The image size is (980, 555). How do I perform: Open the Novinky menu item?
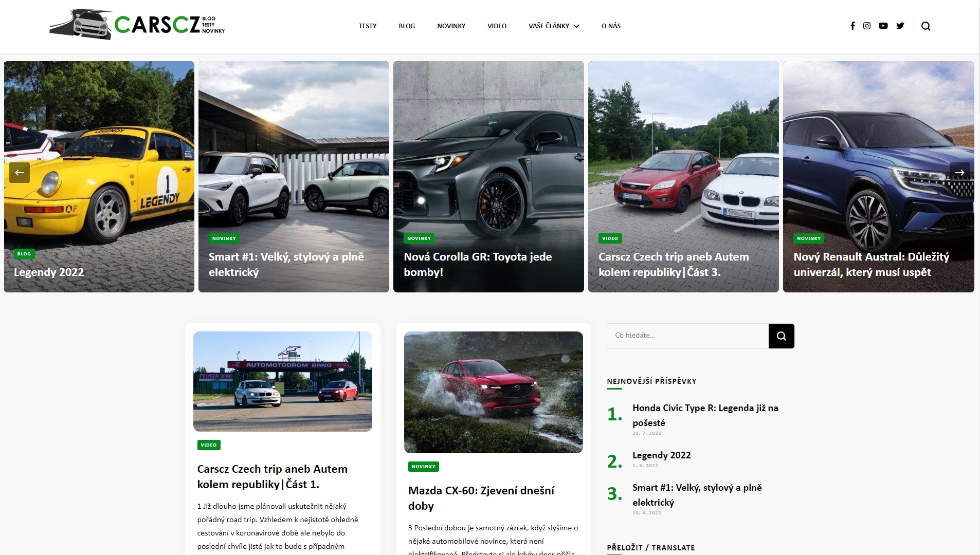pos(451,26)
